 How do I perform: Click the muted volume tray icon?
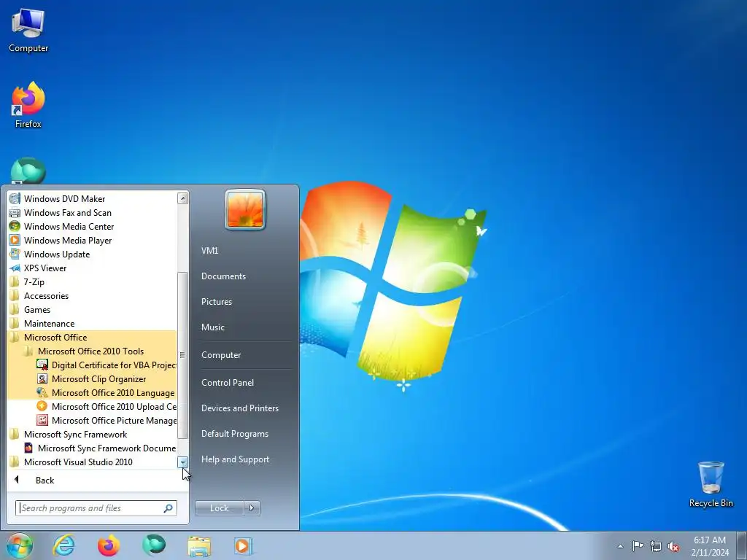pos(673,547)
